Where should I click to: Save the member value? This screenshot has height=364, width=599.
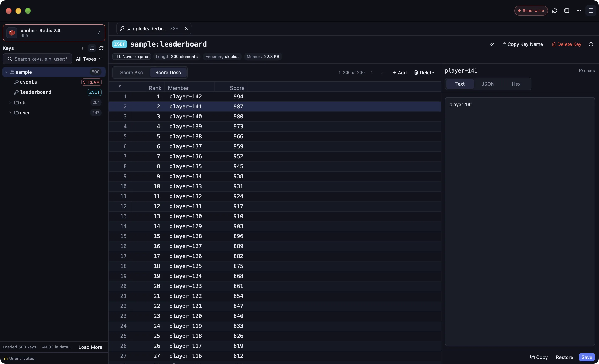(587, 357)
